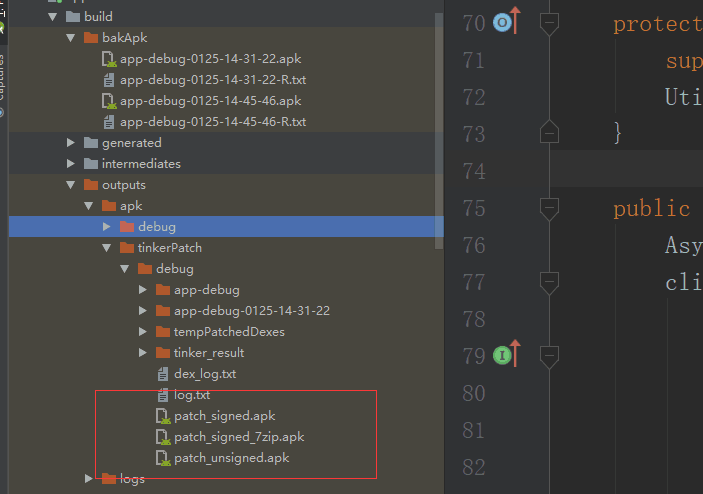Image resolution: width=703 pixels, height=494 pixels.
Task: Select the app-debug folder label
Action: pos(207,290)
